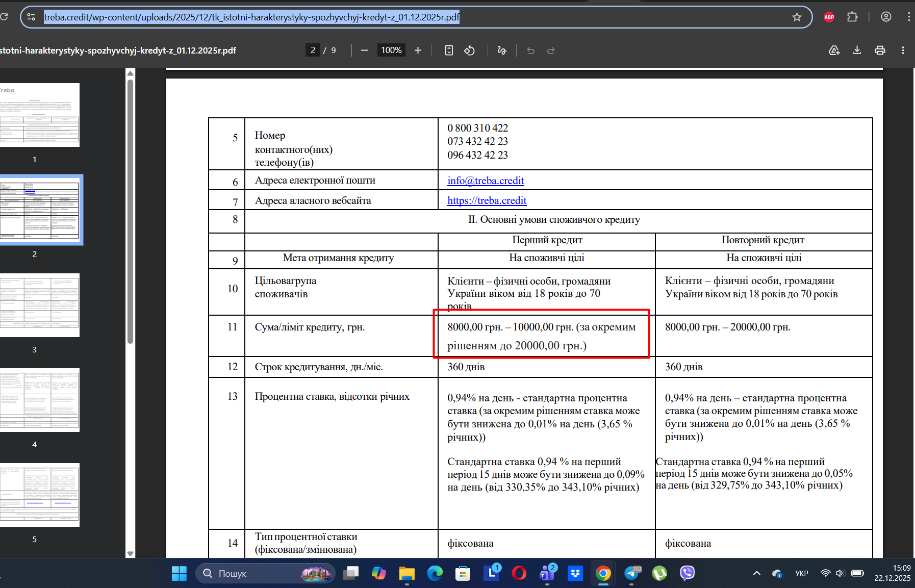Zoom out of the PDF with minus button
Image resolution: width=915 pixels, height=588 pixels.
(x=364, y=50)
